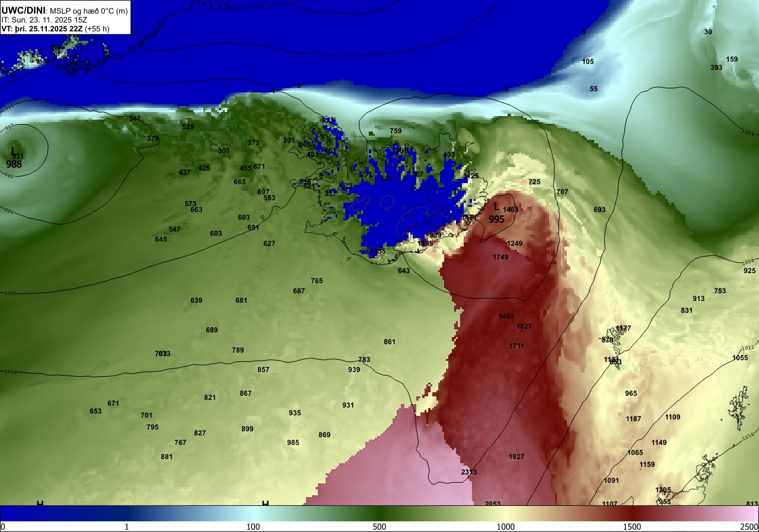Click the 1249 height value
This screenshot has height=532, width=759.
pyautogui.click(x=515, y=243)
